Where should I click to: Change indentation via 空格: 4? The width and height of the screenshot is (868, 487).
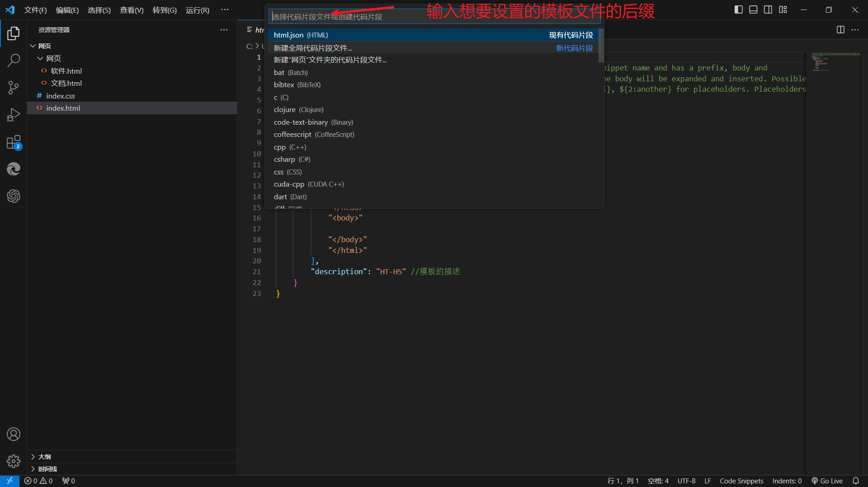coord(658,481)
